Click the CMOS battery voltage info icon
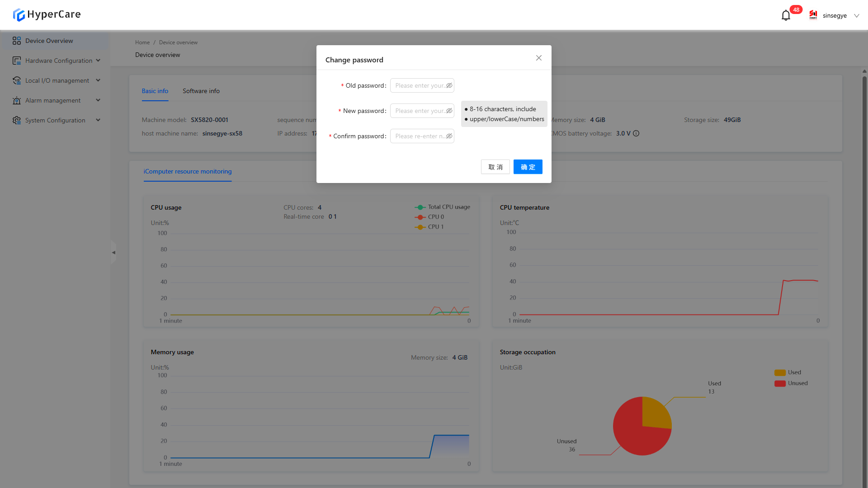 (x=636, y=133)
